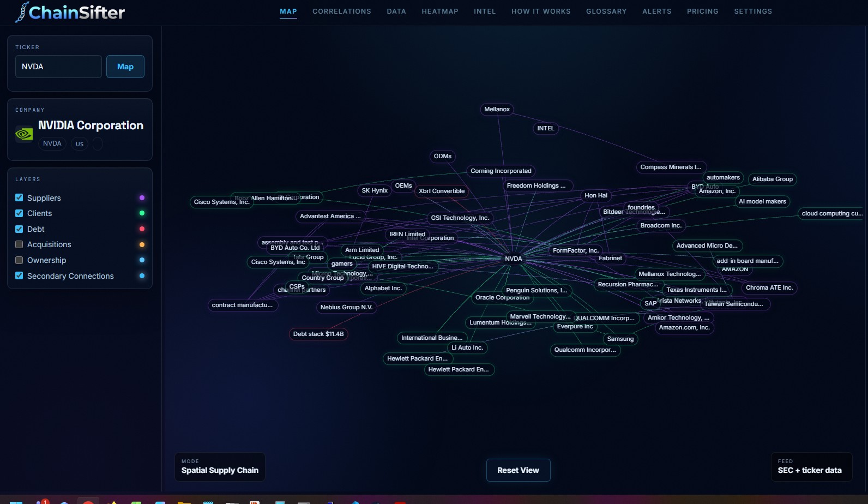Click the Samsung node
The height and width of the screenshot is (504, 868).
click(x=620, y=339)
